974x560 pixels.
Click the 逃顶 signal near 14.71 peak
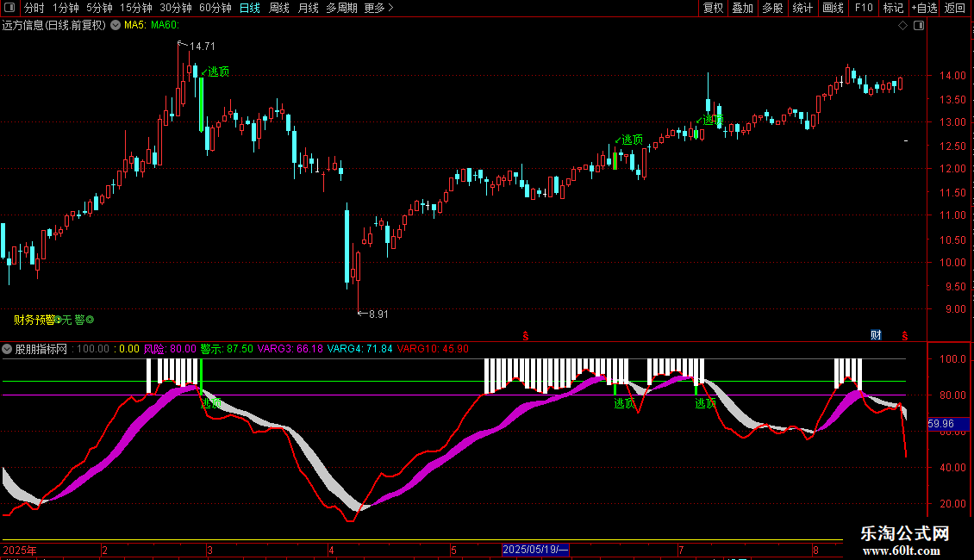218,72
